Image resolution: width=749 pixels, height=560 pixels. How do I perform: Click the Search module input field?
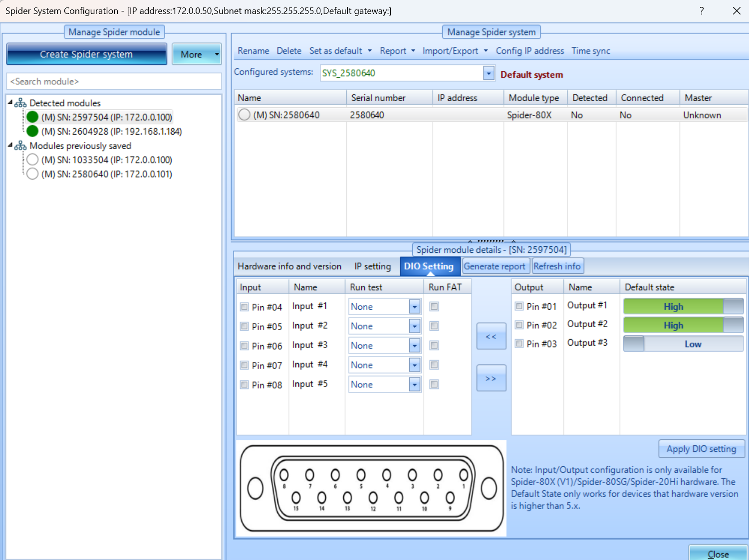114,81
